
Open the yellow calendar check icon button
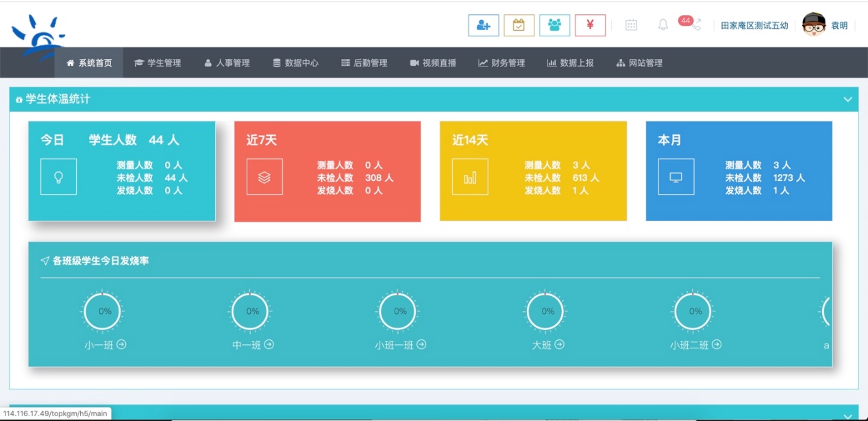519,25
